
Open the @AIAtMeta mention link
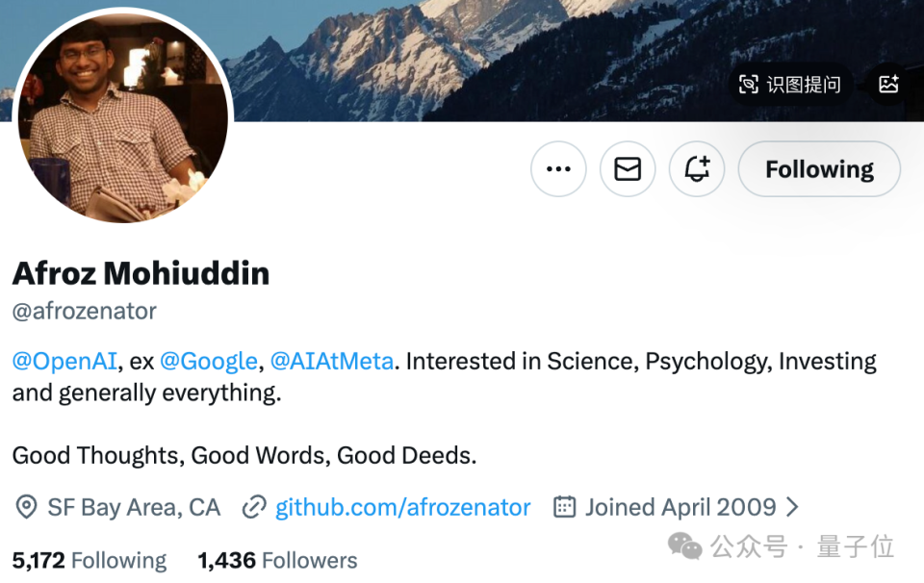[x=332, y=362]
